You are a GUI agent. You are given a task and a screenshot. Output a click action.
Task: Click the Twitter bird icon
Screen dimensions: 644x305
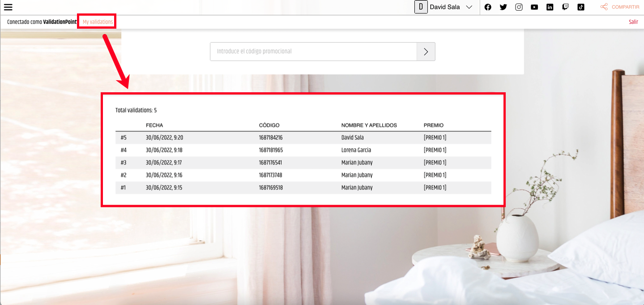tap(503, 7)
